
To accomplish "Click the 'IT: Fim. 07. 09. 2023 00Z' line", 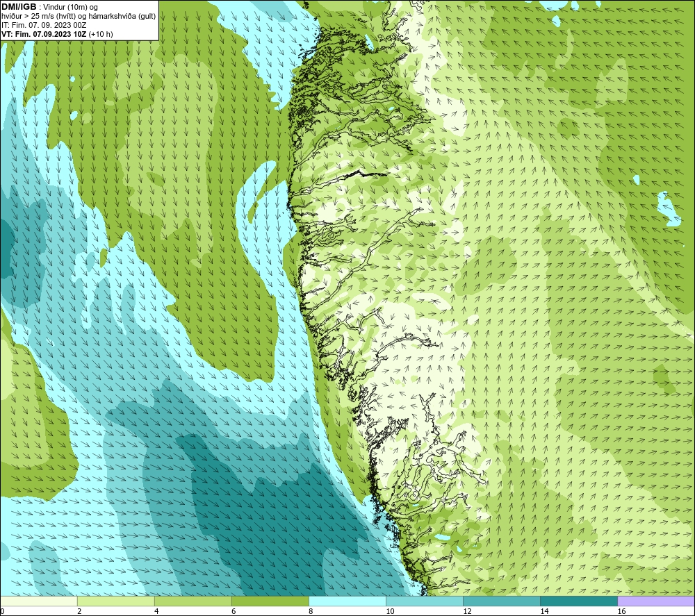I will (44, 25).
